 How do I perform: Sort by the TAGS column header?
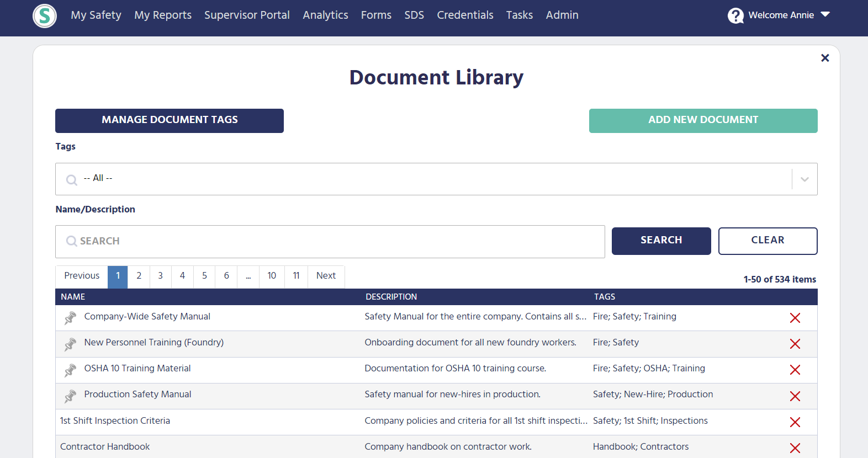(605, 297)
